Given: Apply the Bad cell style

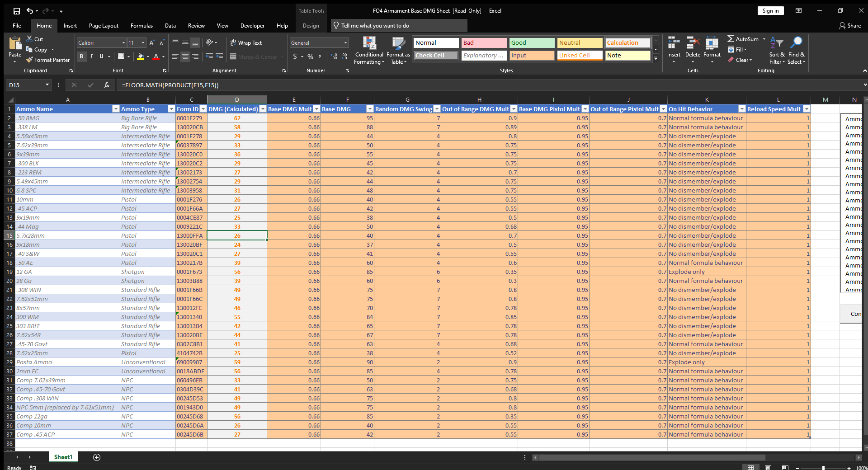Looking at the screenshot, I should tap(484, 43).
